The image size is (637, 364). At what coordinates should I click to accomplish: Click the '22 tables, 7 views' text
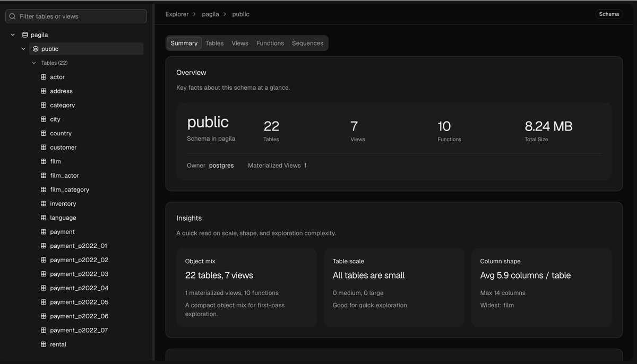click(x=219, y=275)
